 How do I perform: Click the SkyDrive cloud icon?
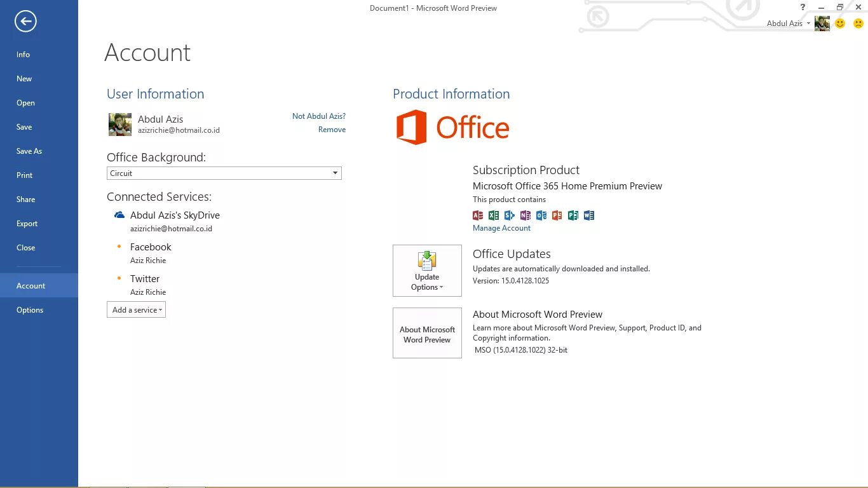pyautogui.click(x=119, y=215)
